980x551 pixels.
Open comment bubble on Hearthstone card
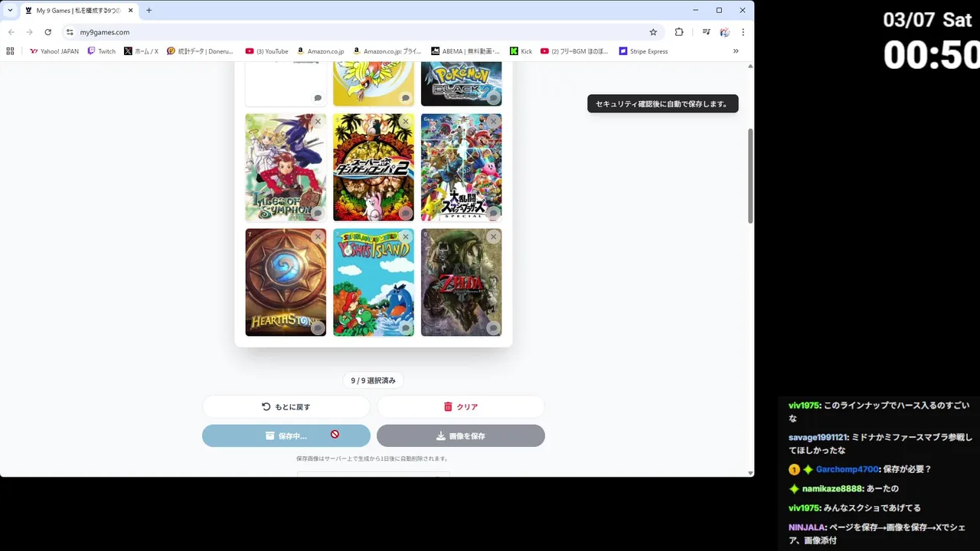pos(318,328)
